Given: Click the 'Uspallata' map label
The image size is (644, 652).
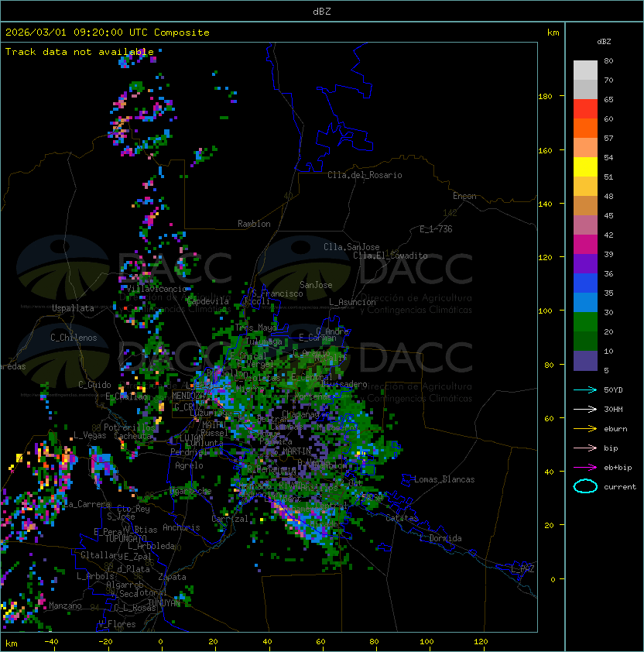Looking at the screenshot, I should coord(73,308).
